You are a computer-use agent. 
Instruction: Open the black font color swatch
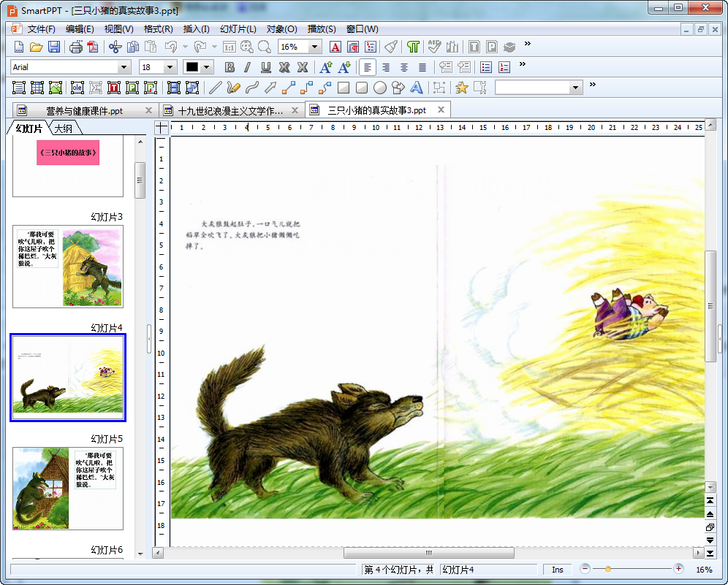click(192, 67)
